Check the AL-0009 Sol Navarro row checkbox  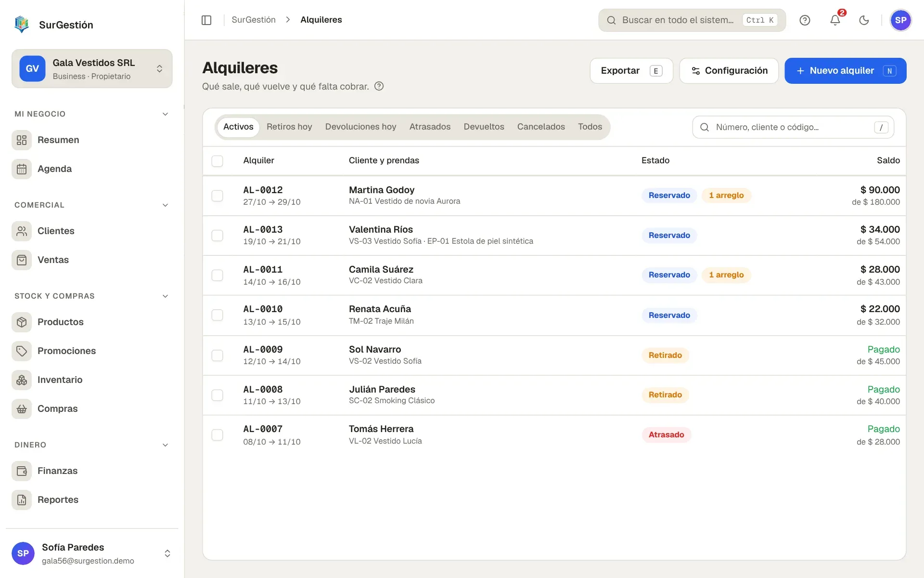click(218, 355)
